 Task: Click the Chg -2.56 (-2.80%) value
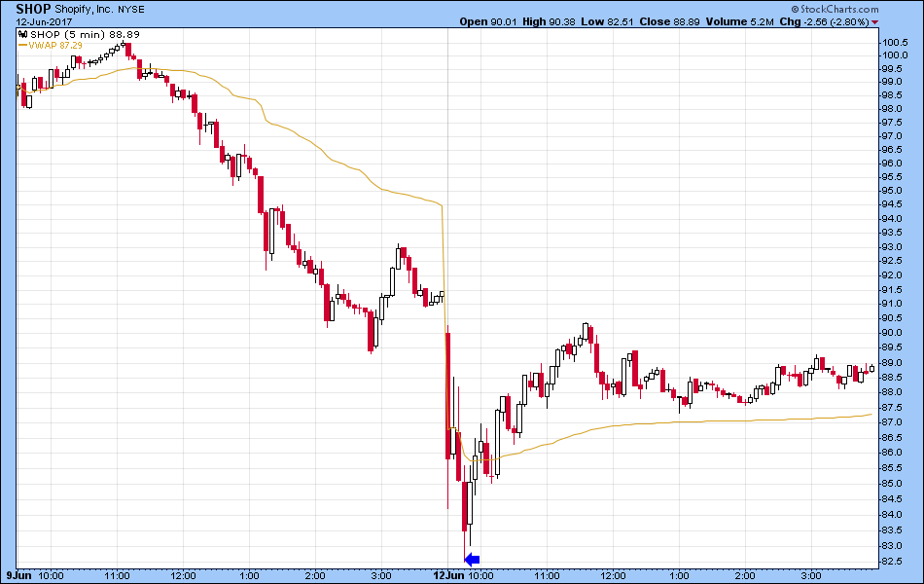825,21
